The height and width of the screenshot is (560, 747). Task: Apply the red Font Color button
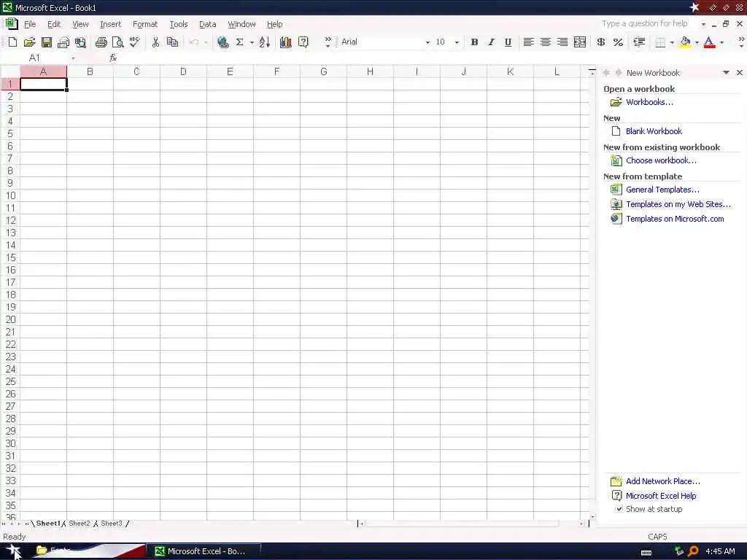(x=709, y=42)
